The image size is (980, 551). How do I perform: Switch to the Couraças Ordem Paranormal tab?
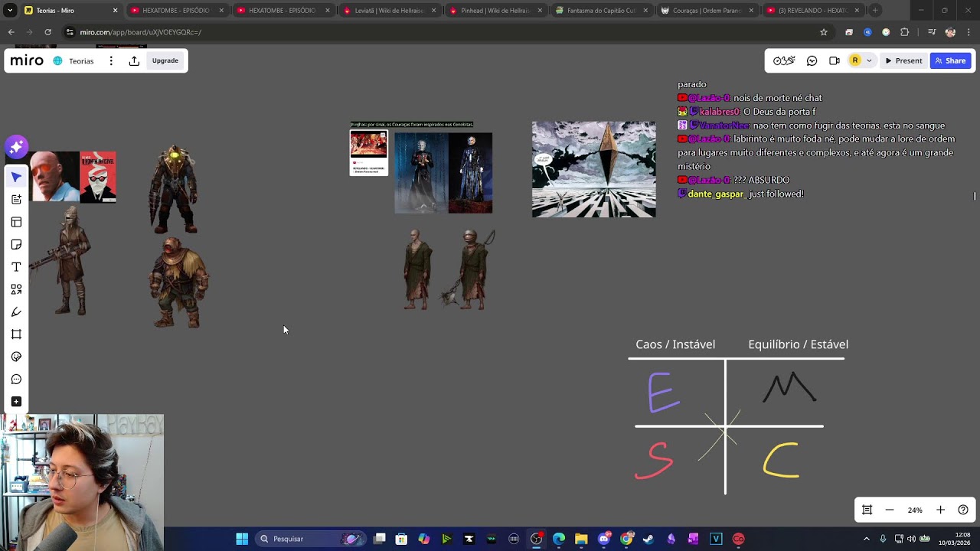click(x=707, y=11)
